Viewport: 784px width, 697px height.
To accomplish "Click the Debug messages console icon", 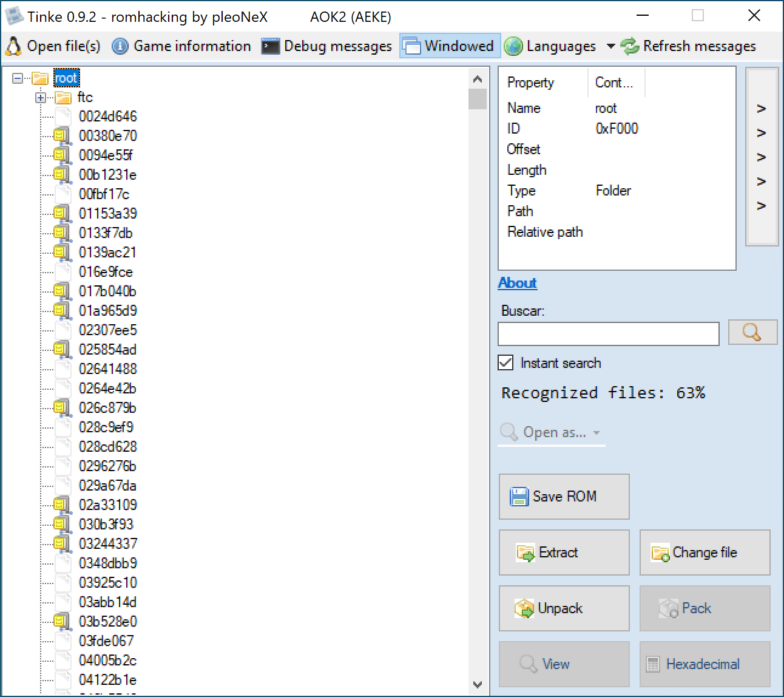I will point(271,46).
